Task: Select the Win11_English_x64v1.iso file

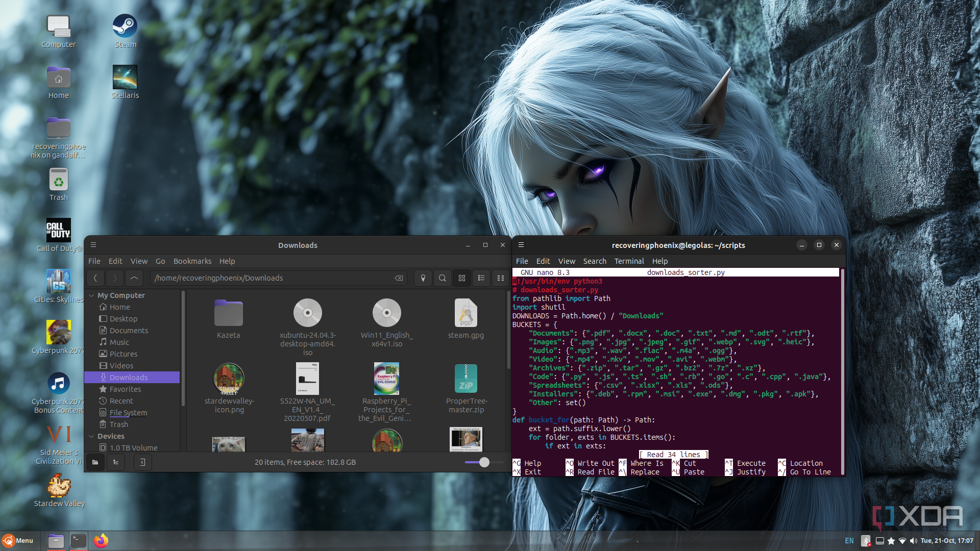Action: click(x=387, y=323)
